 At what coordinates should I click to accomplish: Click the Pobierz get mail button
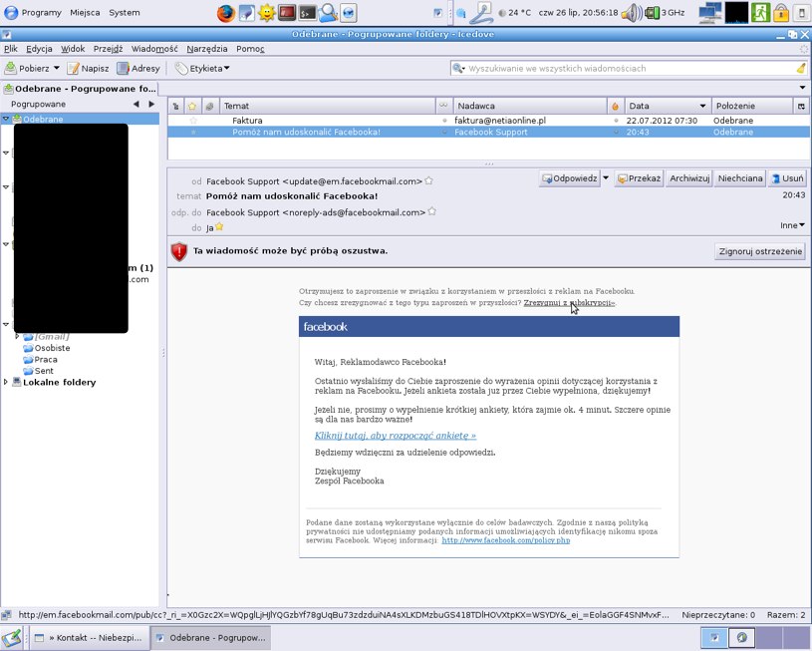click(x=27, y=68)
